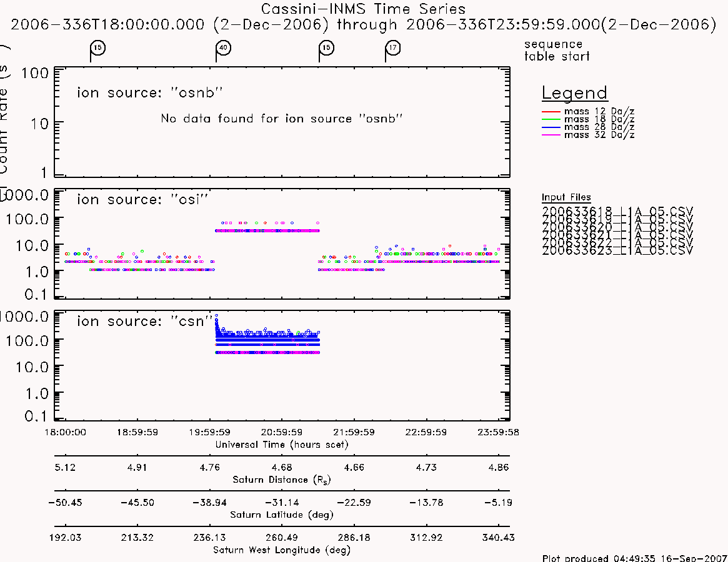Screen dimensions: 728x562
Task: Click the "sequence table start" label
Action: pyautogui.click(x=557, y=51)
